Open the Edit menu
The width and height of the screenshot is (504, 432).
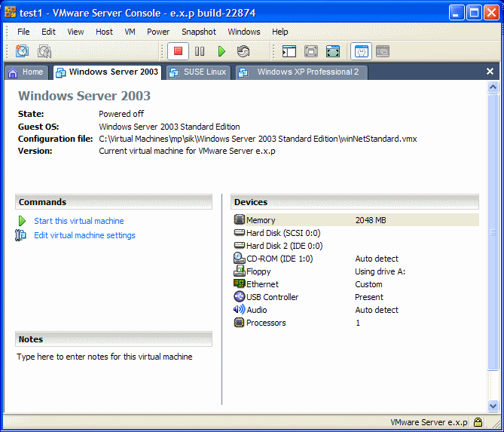pos(48,32)
